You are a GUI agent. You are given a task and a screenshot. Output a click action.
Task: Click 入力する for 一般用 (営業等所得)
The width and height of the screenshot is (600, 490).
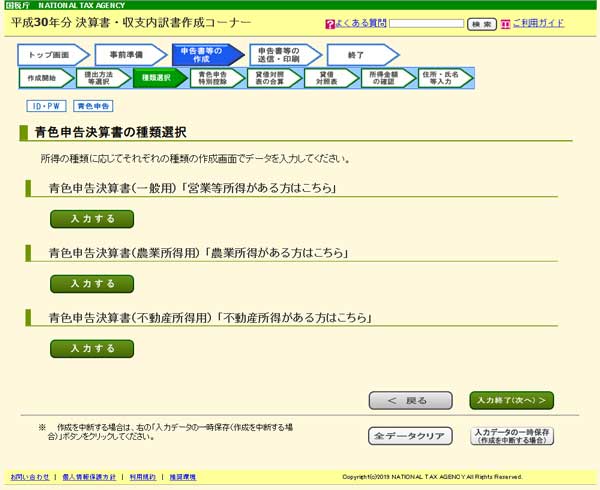pos(92,218)
